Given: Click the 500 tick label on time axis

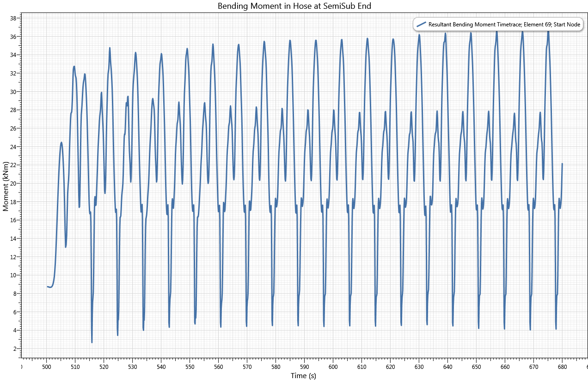Looking at the screenshot, I should pyautogui.click(x=46, y=367).
